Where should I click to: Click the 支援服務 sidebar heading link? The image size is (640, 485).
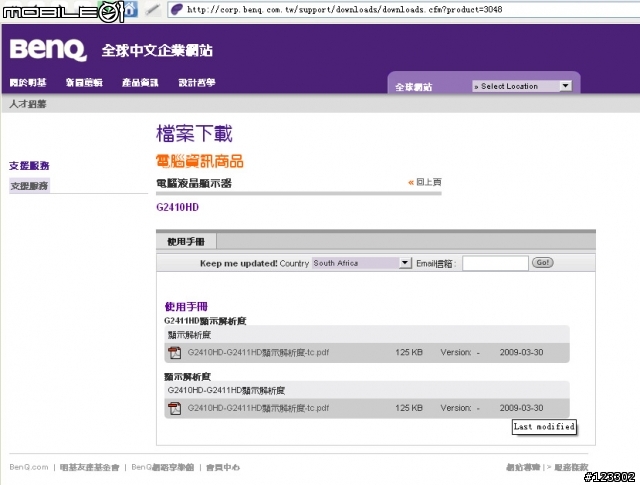coord(29,166)
